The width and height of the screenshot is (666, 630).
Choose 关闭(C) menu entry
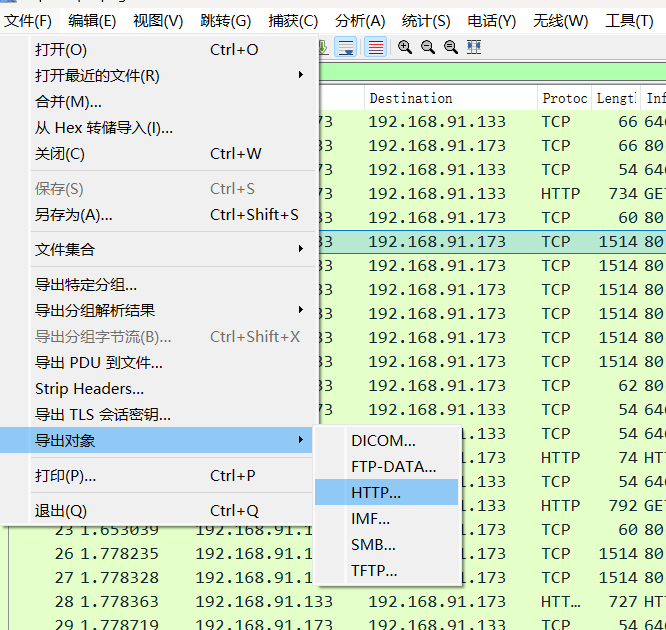(159, 154)
